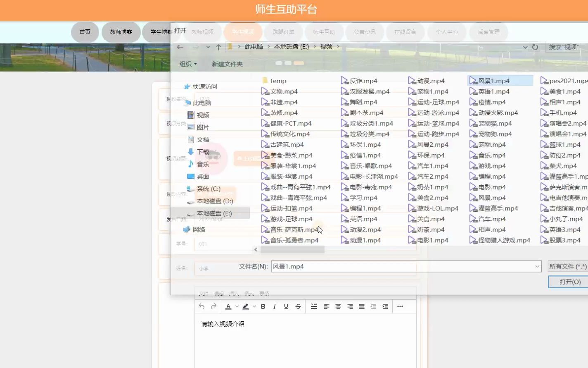The width and height of the screenshot is (588, 368).
Task: Select file 怪物猎人游戏.mp4
Action: [x=500, y=240]
